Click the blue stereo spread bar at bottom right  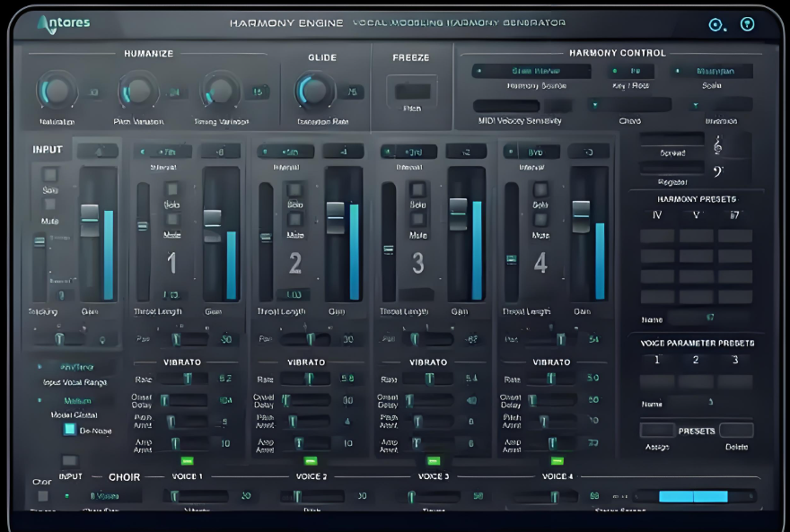click(x=693, y=497)
